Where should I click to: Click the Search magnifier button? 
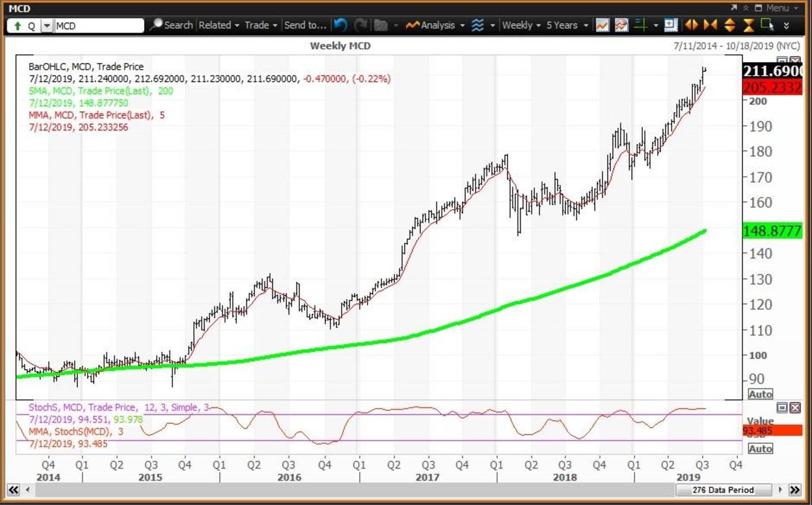click(171, 25)
